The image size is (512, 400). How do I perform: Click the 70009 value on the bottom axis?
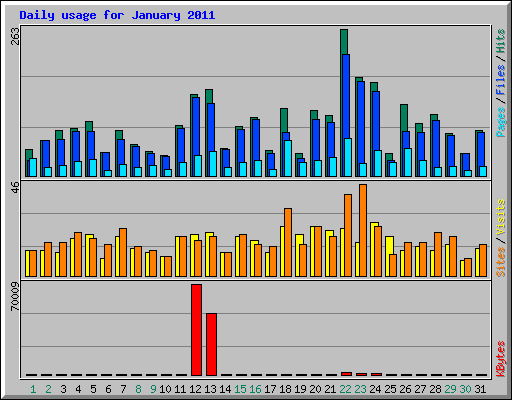pyautogui.click(x=15, y=296)
